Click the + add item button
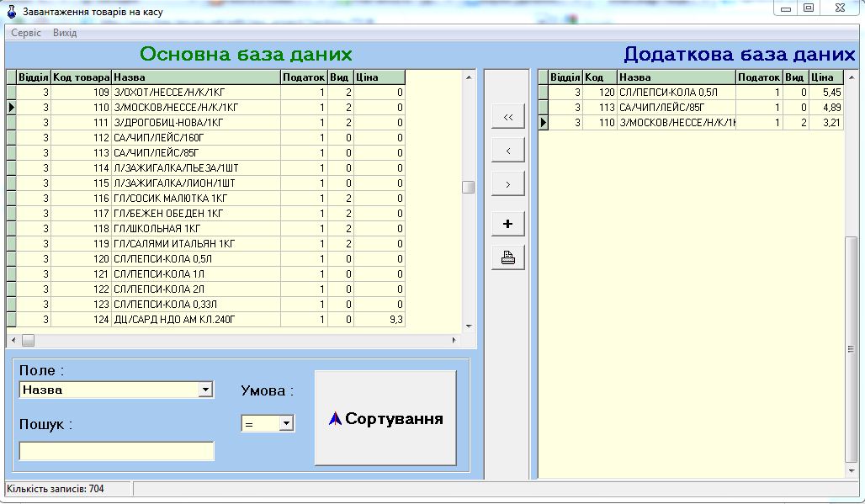The height and width of the screenshot is (504, 865). click(x=507, y=223)
